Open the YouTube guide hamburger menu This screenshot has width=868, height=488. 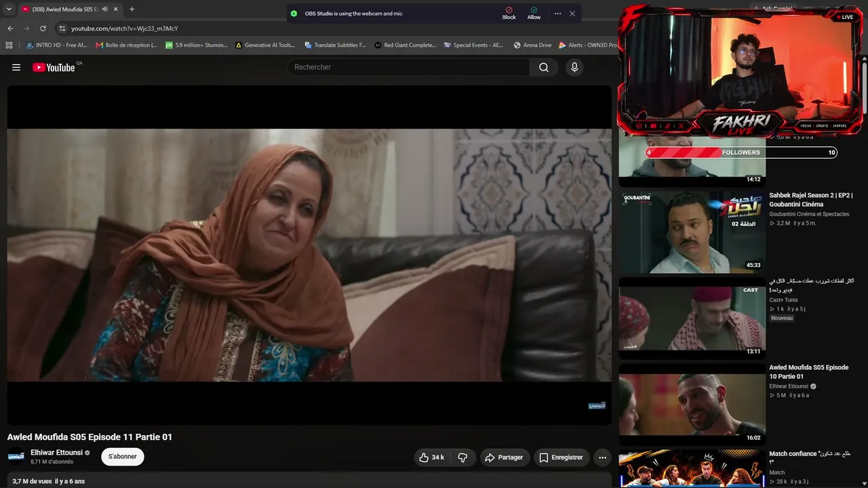[x=16, y=67]
